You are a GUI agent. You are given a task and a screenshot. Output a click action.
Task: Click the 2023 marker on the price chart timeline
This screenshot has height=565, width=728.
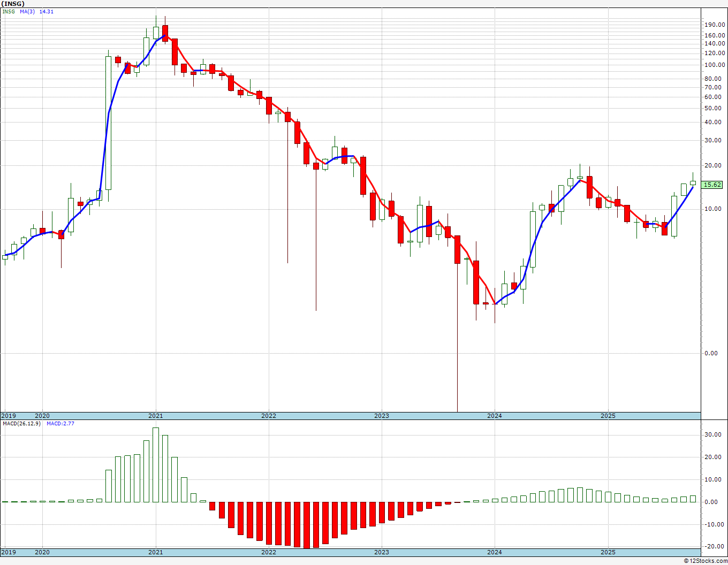pos(382,416)
